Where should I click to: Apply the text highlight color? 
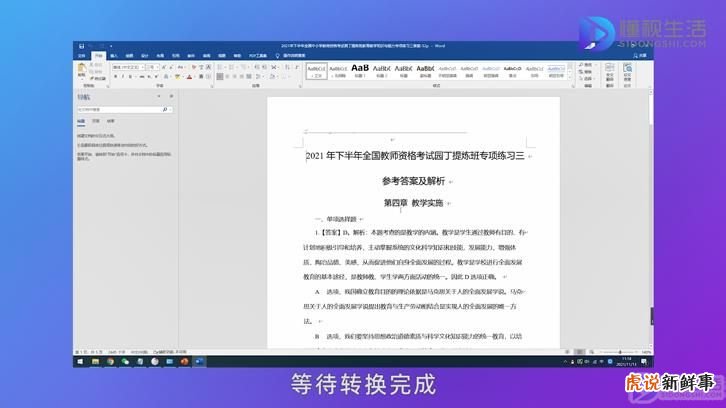coord(177,76)
